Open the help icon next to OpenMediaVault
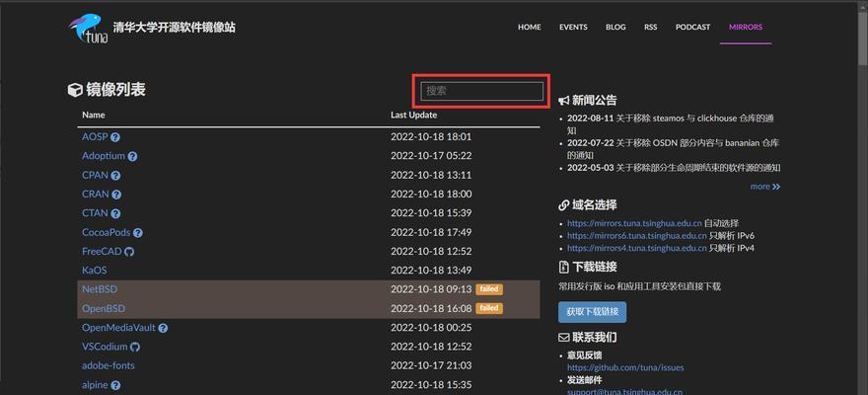 coord(163,328)
